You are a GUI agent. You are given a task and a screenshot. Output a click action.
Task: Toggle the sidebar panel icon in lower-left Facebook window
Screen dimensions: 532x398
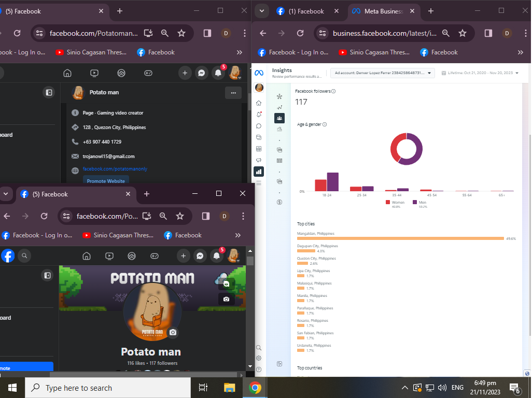tap(48, 275)
